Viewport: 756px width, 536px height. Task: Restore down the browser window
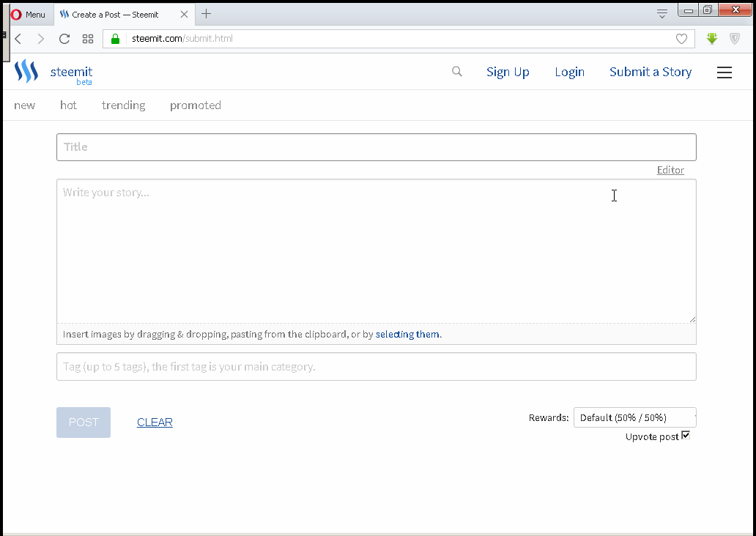point(708,10)
